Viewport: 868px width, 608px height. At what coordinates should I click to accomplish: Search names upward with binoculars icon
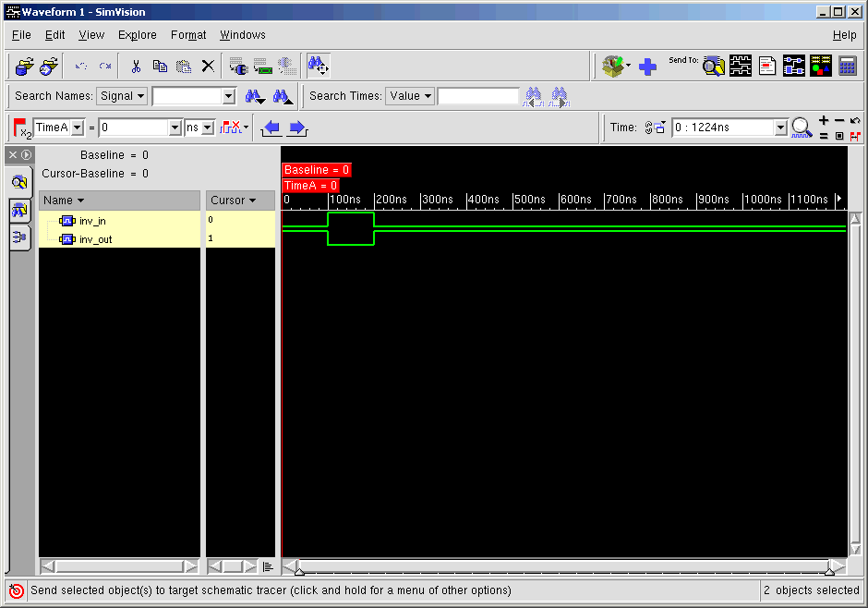283,97
